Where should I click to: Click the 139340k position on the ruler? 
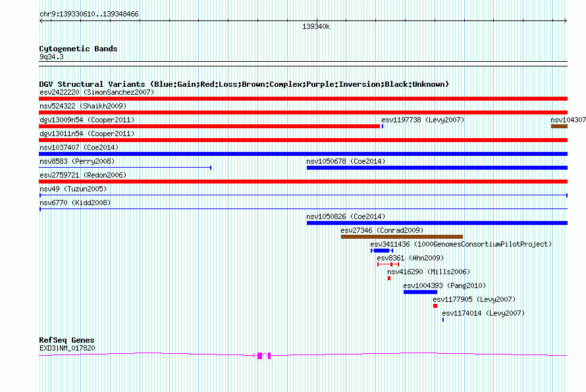coord(316,26)
